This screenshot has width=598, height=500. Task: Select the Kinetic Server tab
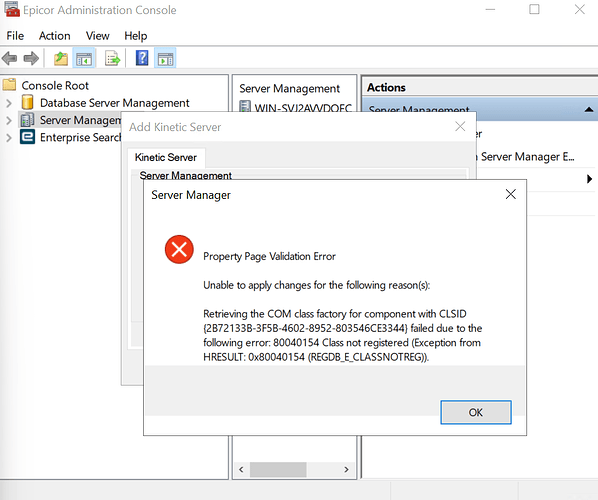tap(166, 157)
